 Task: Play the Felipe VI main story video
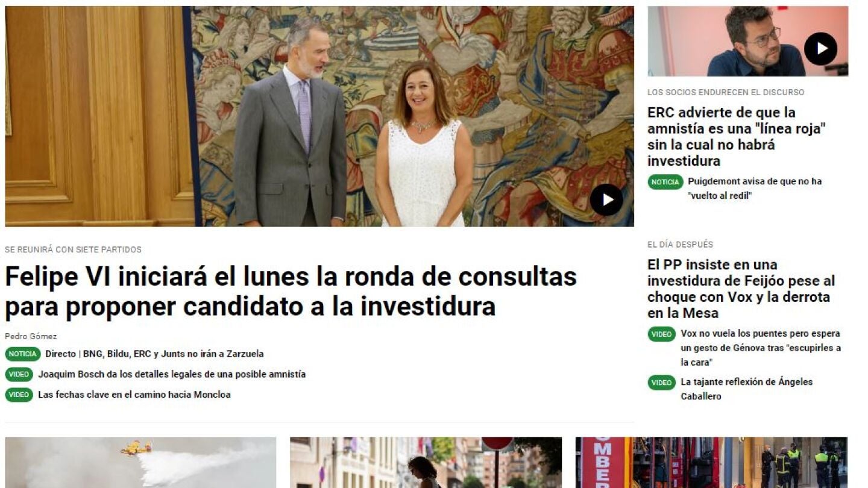pyautogui.click(x=606, y=199)
